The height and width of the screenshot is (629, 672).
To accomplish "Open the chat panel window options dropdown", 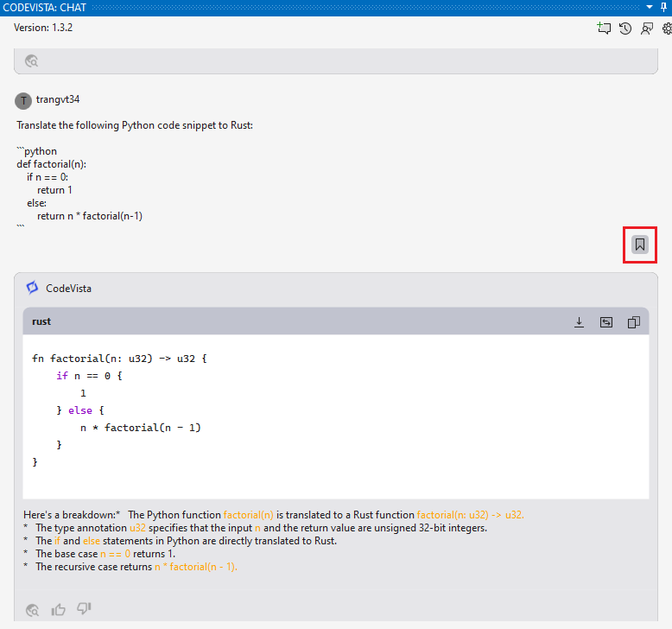I will point(650,7).
